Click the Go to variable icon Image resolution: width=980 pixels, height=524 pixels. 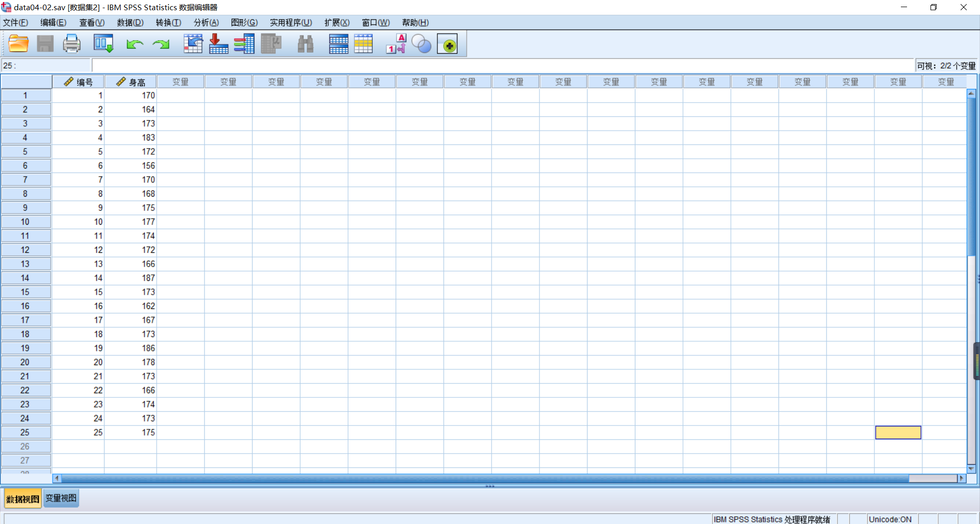[x=218, y=44]
